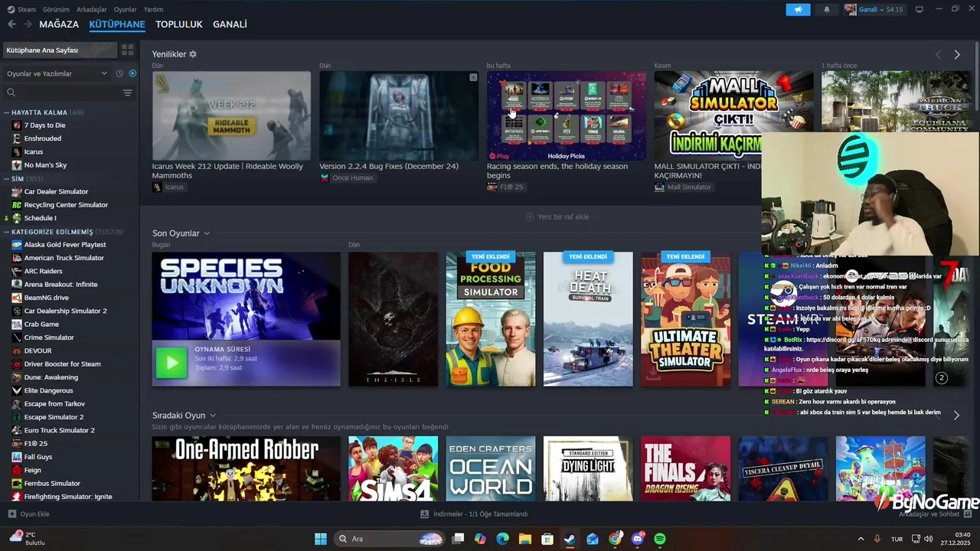Open the Arkadaşlar menu
This screenshot has width=980, height=551.
coord(92,9)
